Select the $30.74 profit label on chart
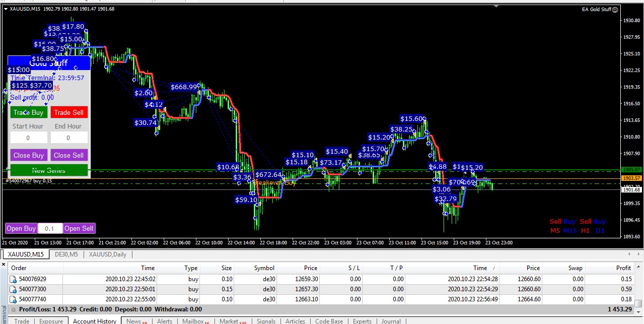The height and width of the screenshot is (324, 644). (146, 122)
